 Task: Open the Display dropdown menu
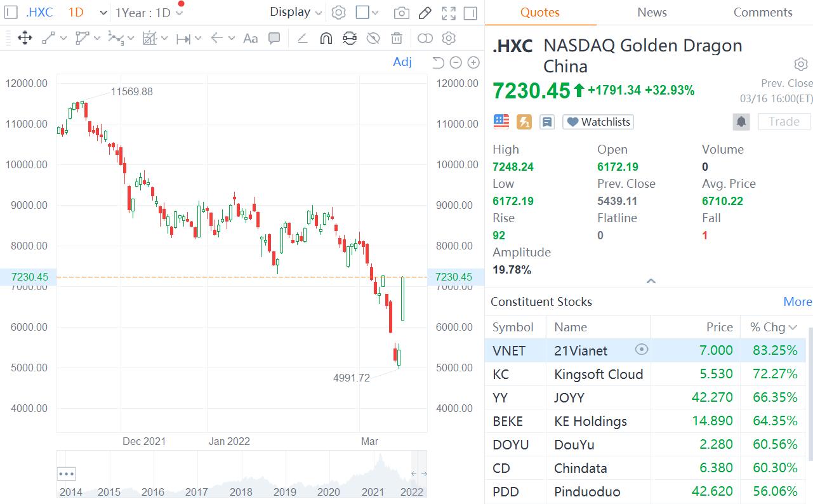[x=296, y=12]
